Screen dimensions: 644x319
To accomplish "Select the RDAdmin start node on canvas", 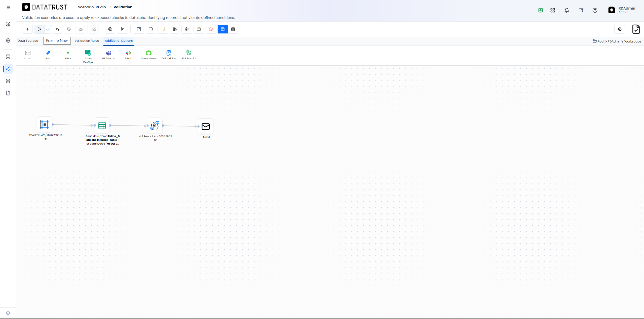I will click(x=45, y=124).
